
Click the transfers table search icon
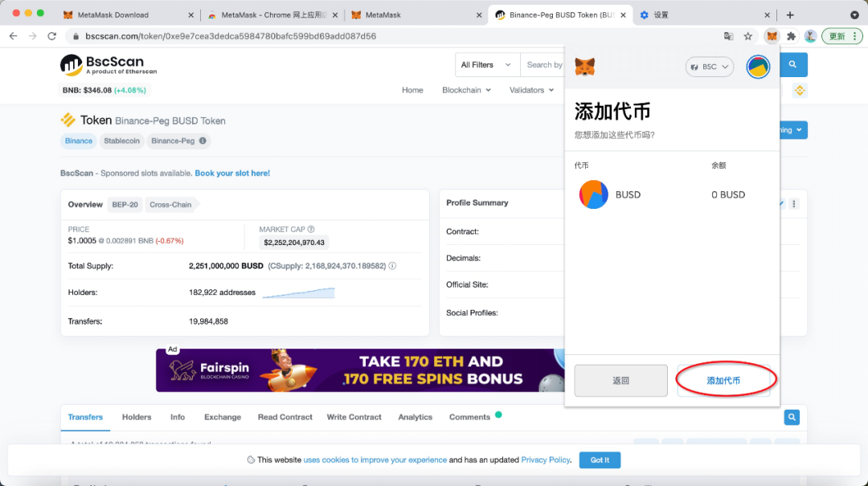point(792,418)
